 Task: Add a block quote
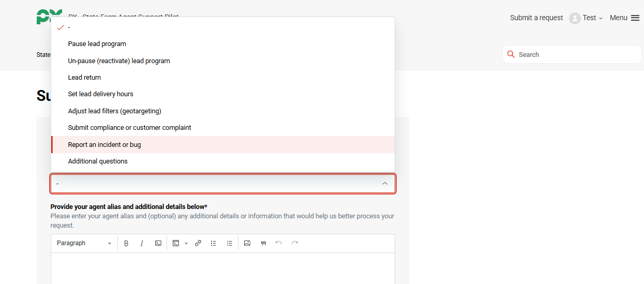pos(263,243)
